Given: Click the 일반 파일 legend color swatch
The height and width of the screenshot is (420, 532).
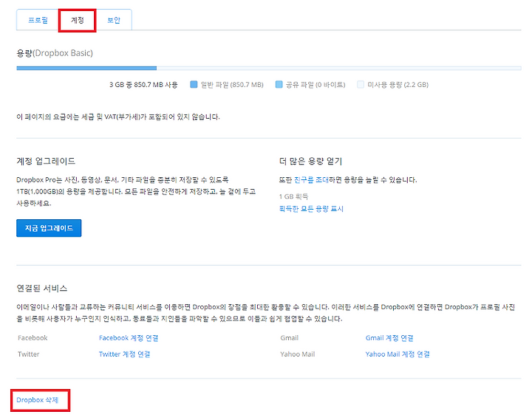Looking at the screenshot, I should (194, 84).
